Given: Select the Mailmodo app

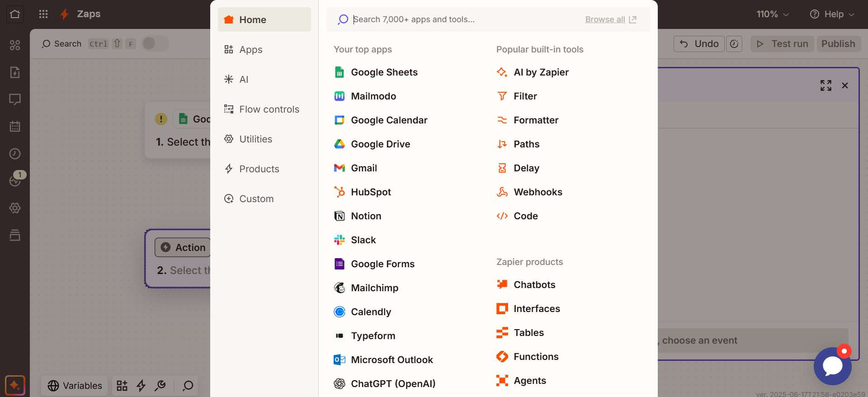Looking at the screenshot, I should pos(365,96).
